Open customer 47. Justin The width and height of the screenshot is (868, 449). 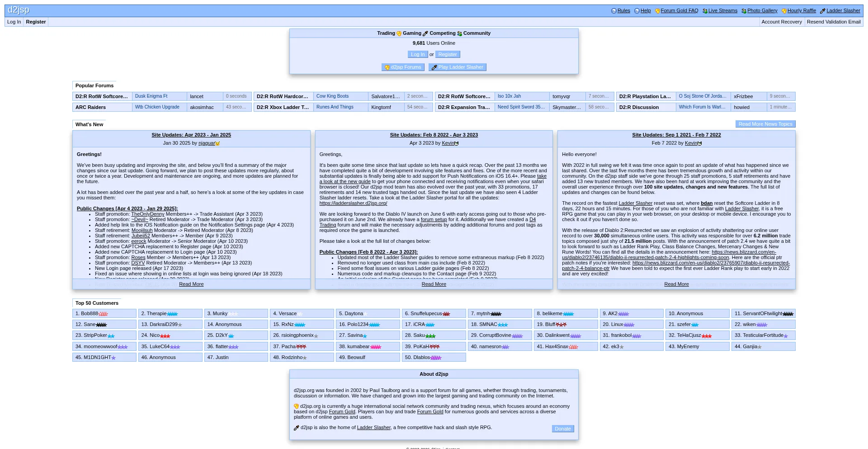[x=236, y=358]
